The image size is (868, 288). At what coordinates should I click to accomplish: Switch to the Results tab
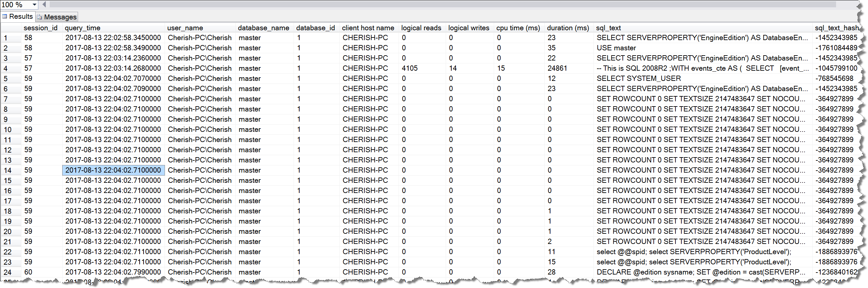[x=17, y=16]
